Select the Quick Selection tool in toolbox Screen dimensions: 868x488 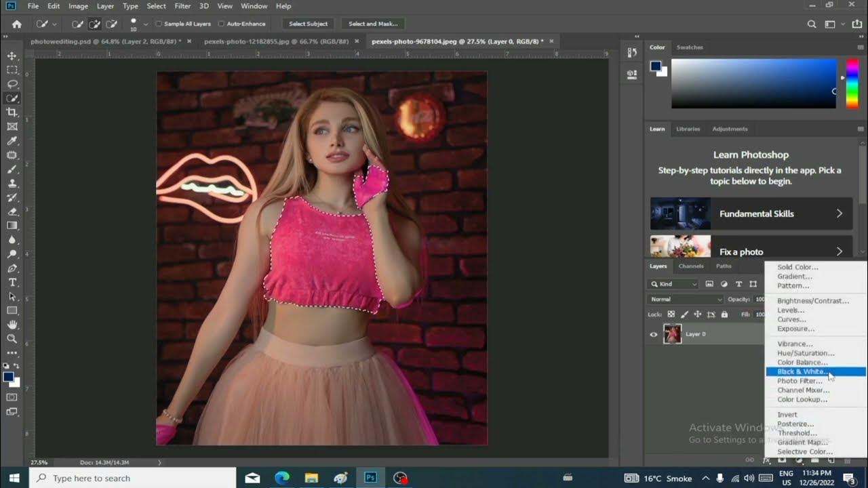pos(12,98)
